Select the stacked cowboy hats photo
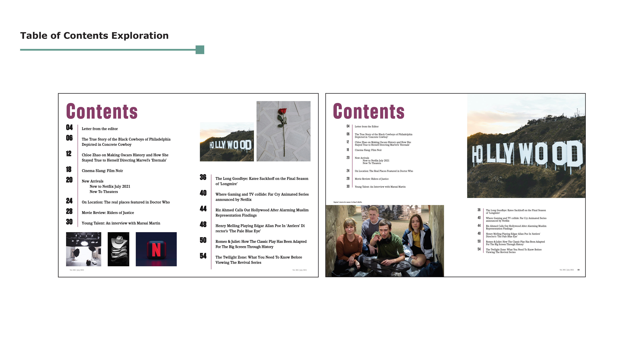644x362 pixels. point(118,249)
